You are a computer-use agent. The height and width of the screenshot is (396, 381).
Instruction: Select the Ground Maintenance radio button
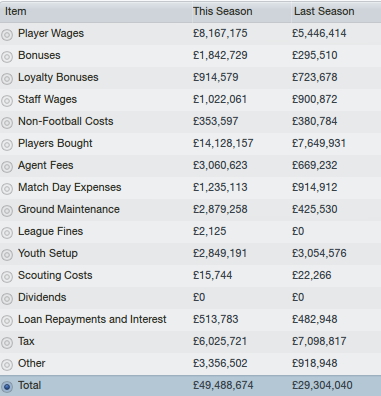7,210
